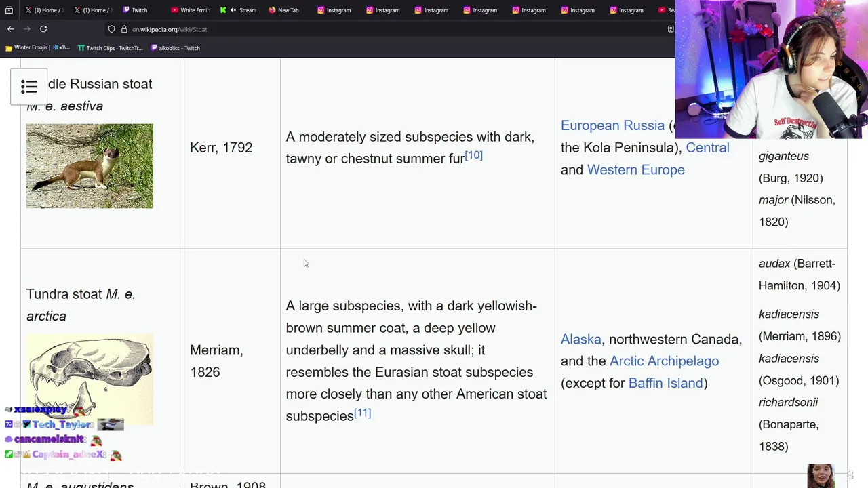Image resolution: width=868 pixels, height=488 pixels.
Task: Mute the Stream tab speaker icon
Action: click(233, 10)
